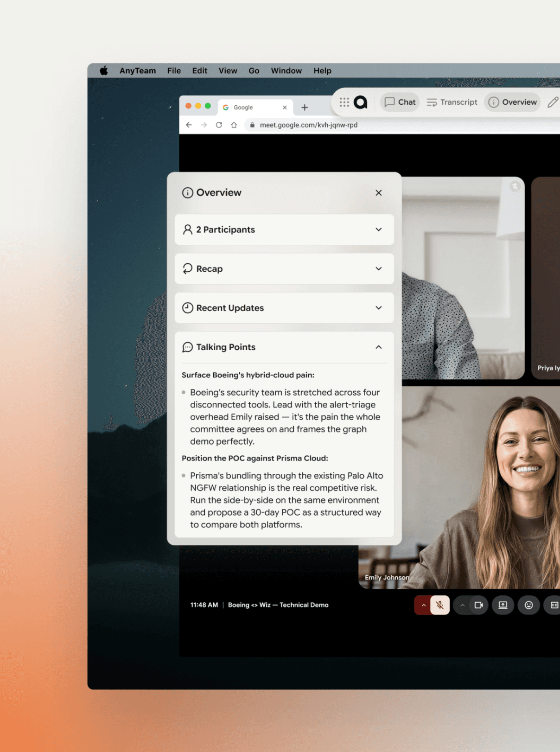This screenshot has height=752, width=560.
Task: Click 'Position the POC against Prisma Cloud:' heading
Action: (x=255, y=458)
